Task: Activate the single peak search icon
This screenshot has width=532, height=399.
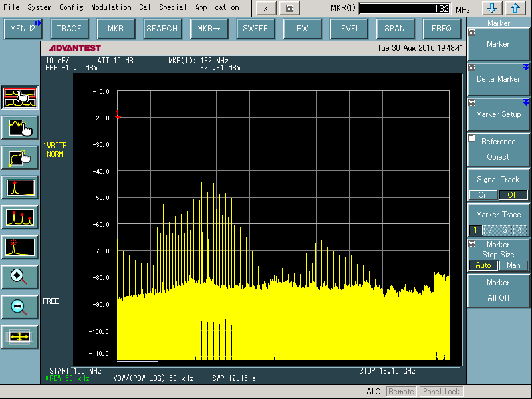Action: [20, 188]
